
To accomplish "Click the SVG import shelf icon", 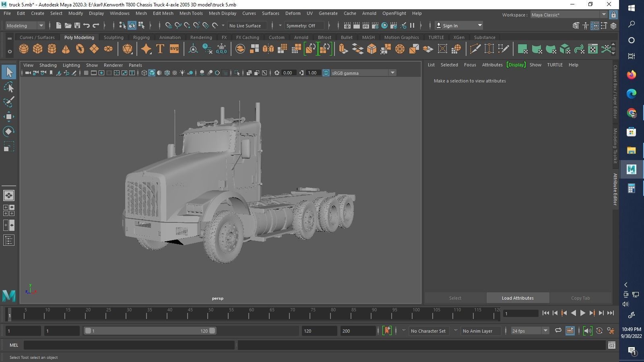I will pyautogui.click(x=174, y=49).
